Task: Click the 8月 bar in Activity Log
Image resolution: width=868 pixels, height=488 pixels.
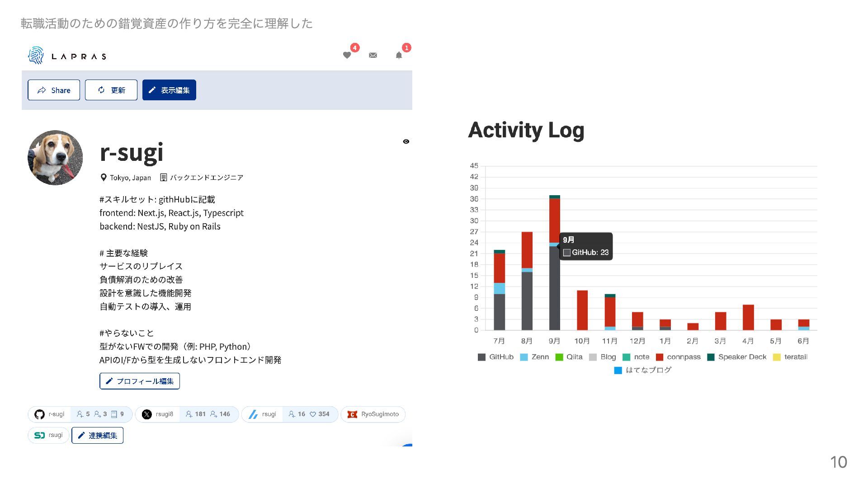Action: pyautogui.click(x=527, y=281)
